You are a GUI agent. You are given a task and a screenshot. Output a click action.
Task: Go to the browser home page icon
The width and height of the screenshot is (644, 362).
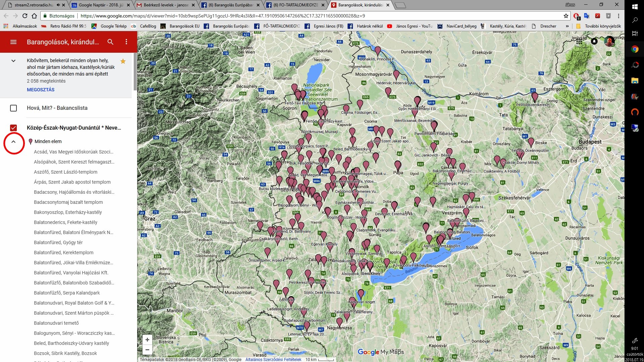pyautogui.click(x=34, y=16)
